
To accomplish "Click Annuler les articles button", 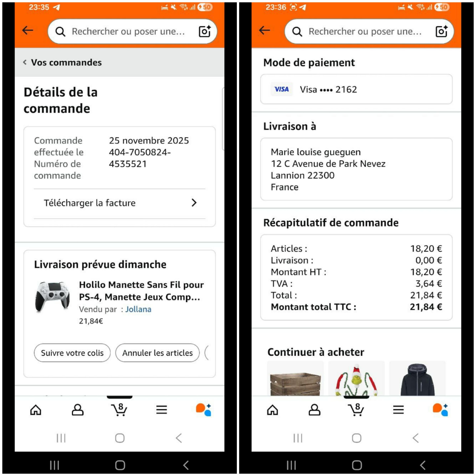I will (158, 353).
